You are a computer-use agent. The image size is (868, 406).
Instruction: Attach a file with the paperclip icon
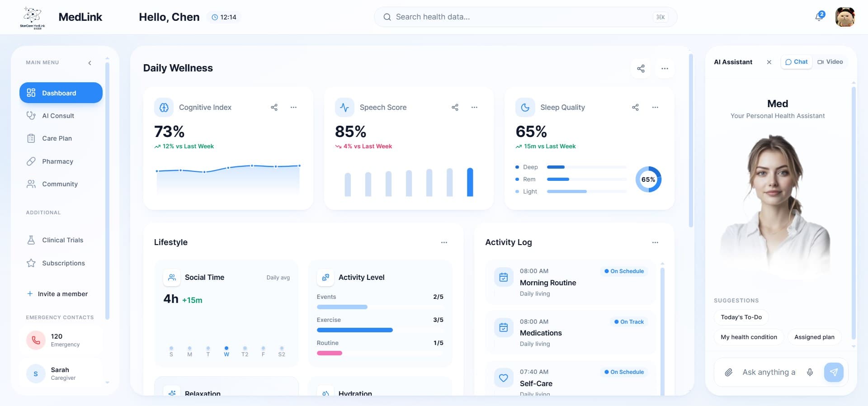(728, 373)
